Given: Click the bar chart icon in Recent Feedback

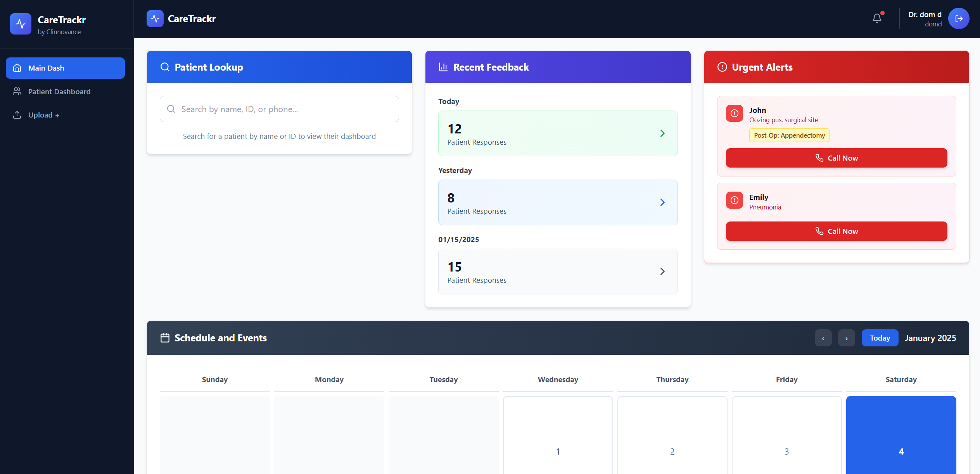Looking at the screenshot, I should tap(443, 67).
